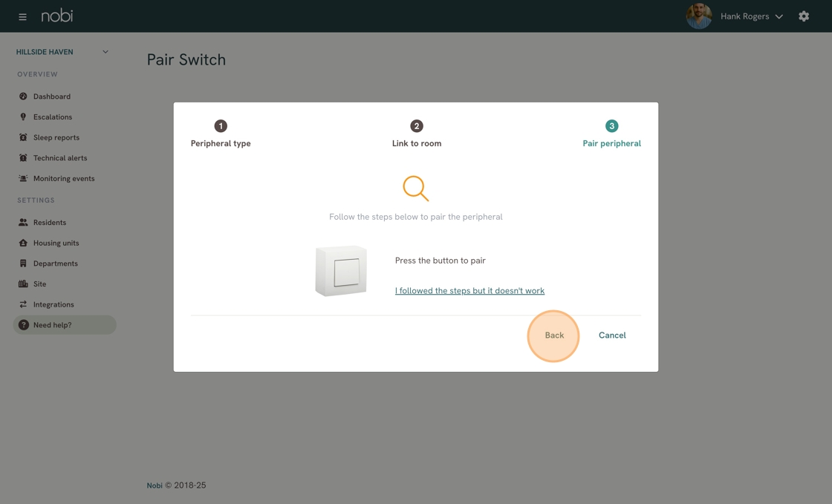Click the Dashboard gauge icon
This screenshot has height=504, width=832.
coord(23,96)
